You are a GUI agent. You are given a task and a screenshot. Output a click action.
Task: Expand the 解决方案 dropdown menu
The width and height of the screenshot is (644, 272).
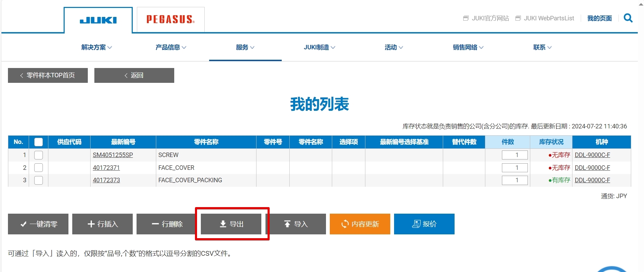(96, 47)
